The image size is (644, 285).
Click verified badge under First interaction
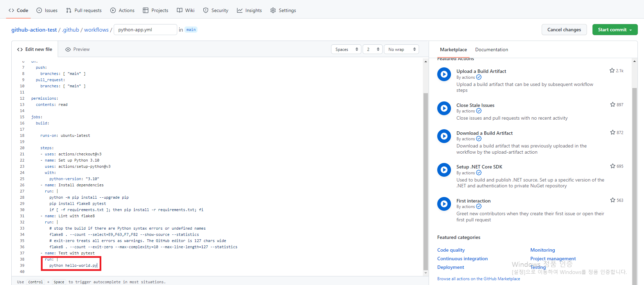tap(479, 206)
